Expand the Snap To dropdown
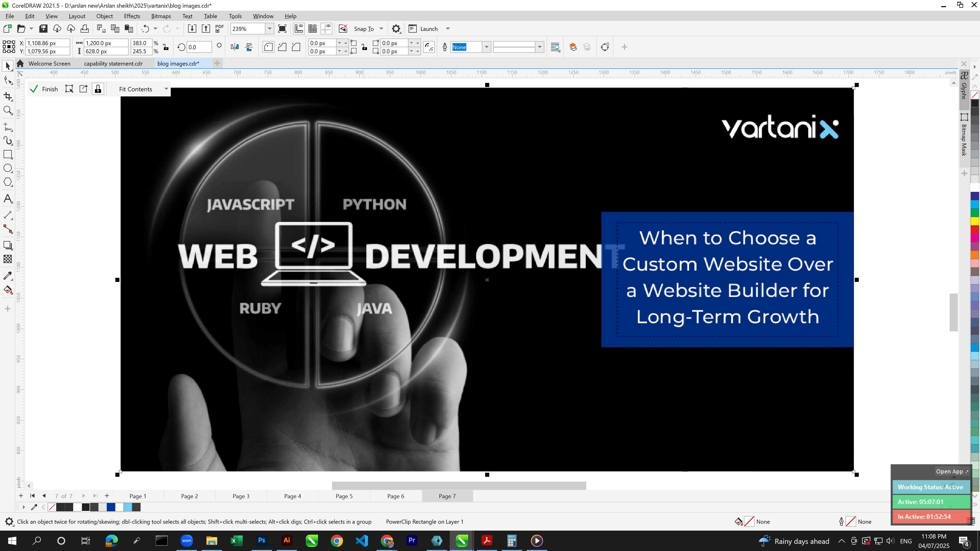The width and height of the screenshot is (980, 551). coord(381,29)
